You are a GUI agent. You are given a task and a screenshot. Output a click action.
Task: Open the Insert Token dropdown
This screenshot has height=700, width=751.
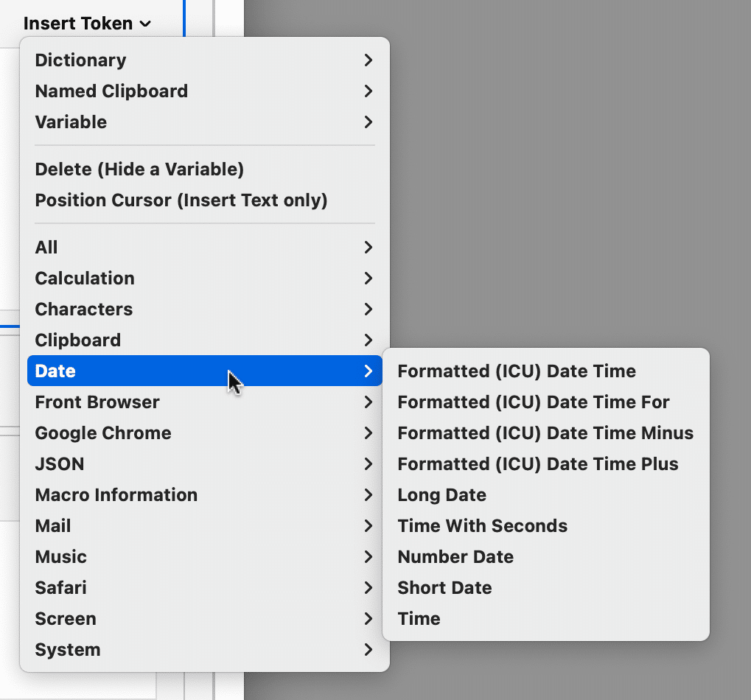click(87, 24)
